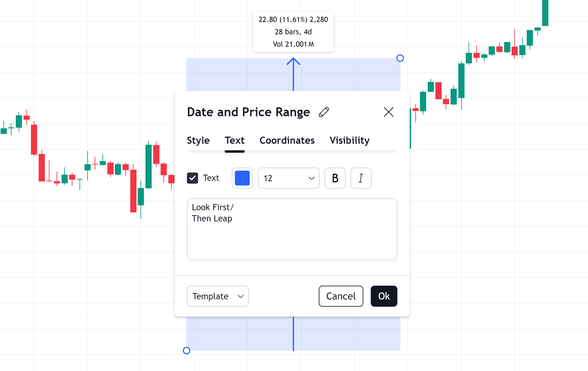Image resolution: width=588 pixels, height=371 pixels.
Task: Go to the Visibility tab
Action: [x=349, y=141]
